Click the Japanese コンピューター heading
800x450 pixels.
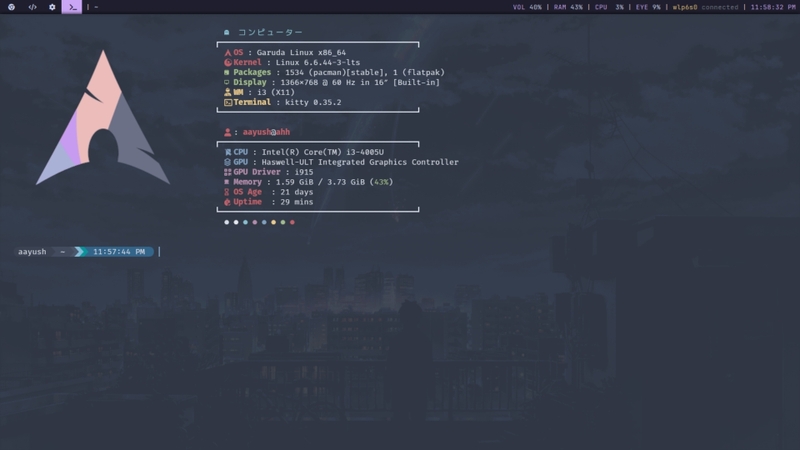270,32
